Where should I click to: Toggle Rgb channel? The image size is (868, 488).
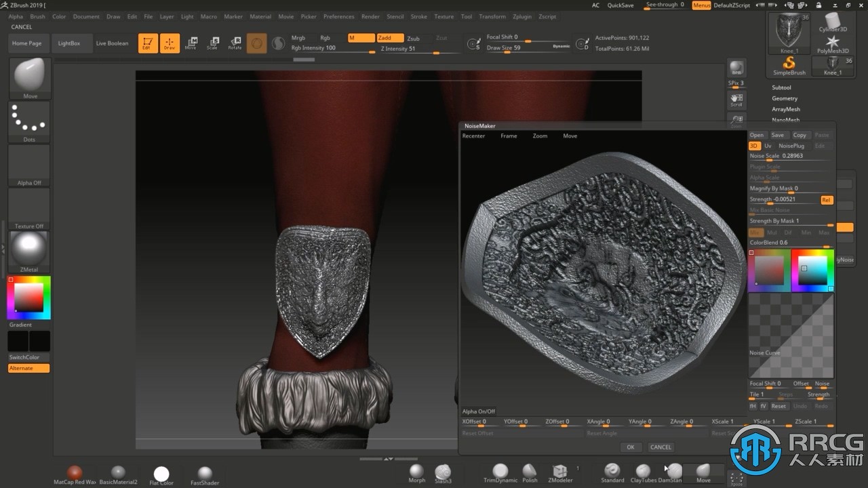(325, 38)
